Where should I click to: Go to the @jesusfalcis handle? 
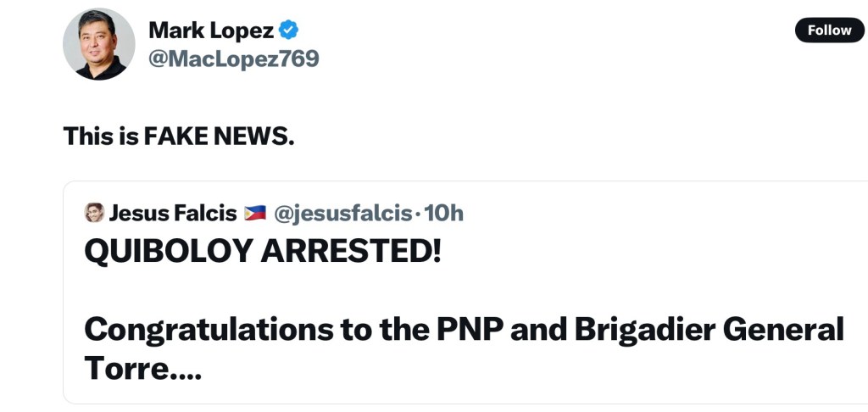pos(344,213)
